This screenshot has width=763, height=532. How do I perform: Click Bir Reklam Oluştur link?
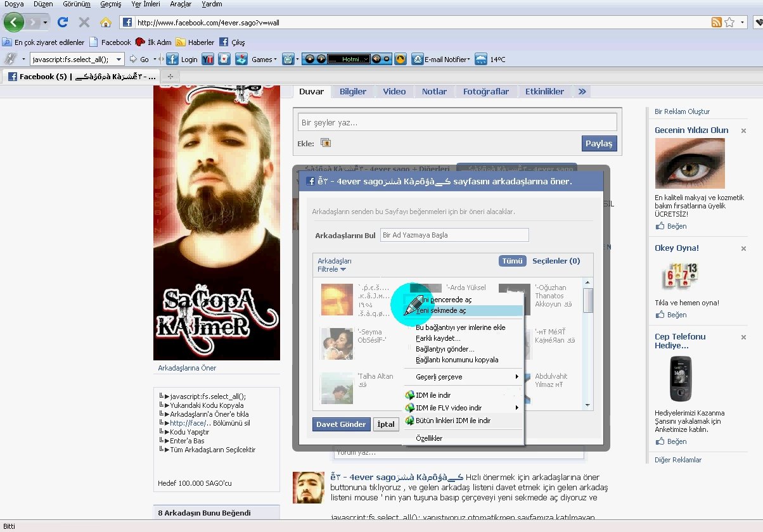[682, 111]
